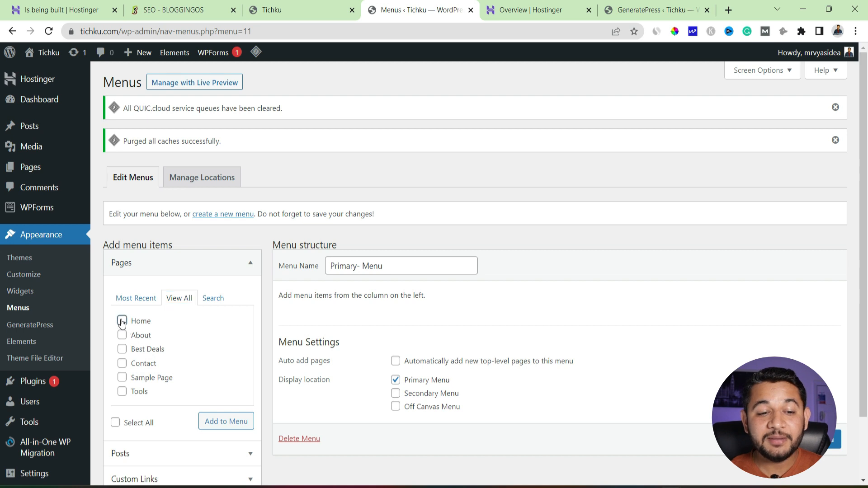
Task: Click the Add to Menu button
Action: pos(226,421)
